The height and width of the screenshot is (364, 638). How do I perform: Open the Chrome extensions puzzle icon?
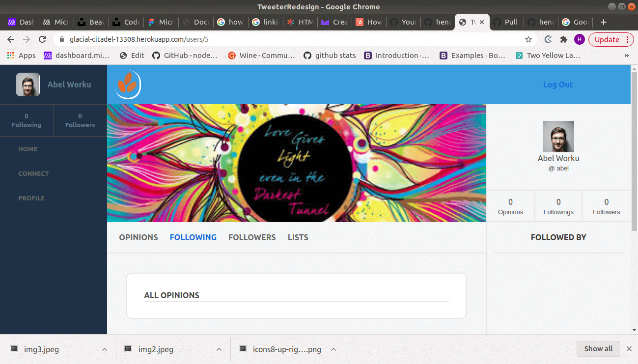pyautogui.click(x=564, y=39)
